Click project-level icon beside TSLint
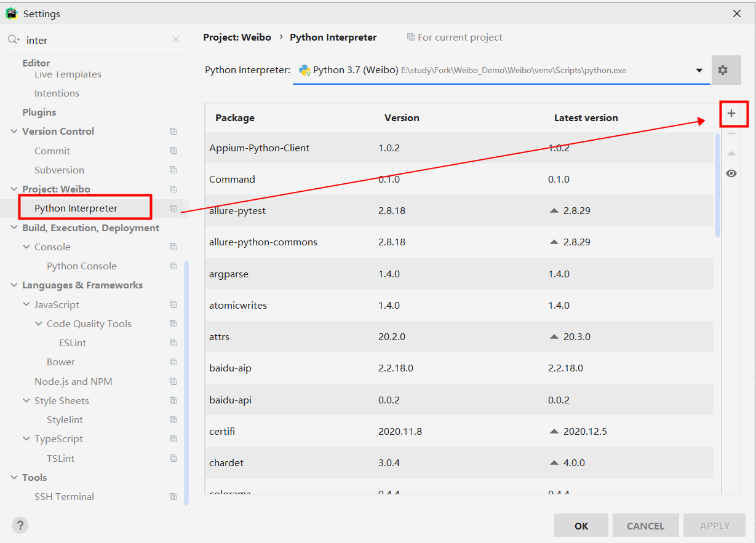 pyautogui.click(x=173, y=458)
